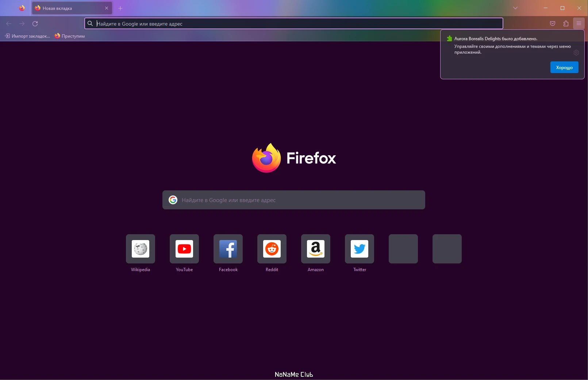Click the Wikipedia label text

141,270
